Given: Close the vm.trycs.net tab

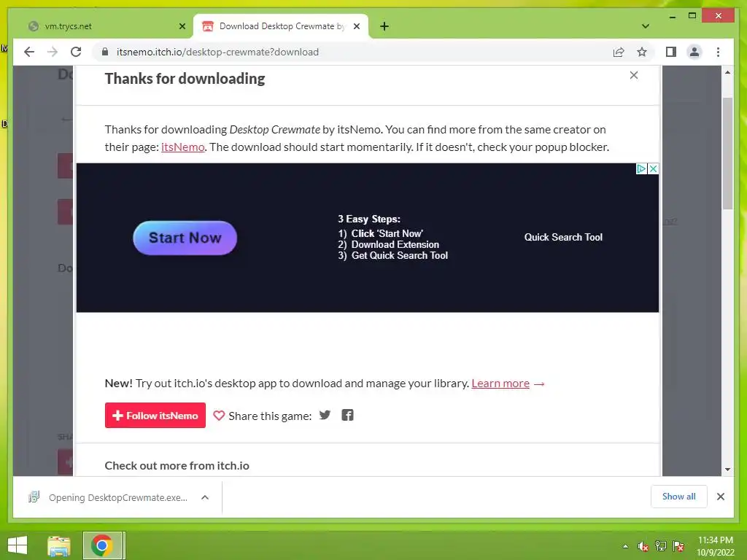Looking at the screenshot, I should pos(182,26).
